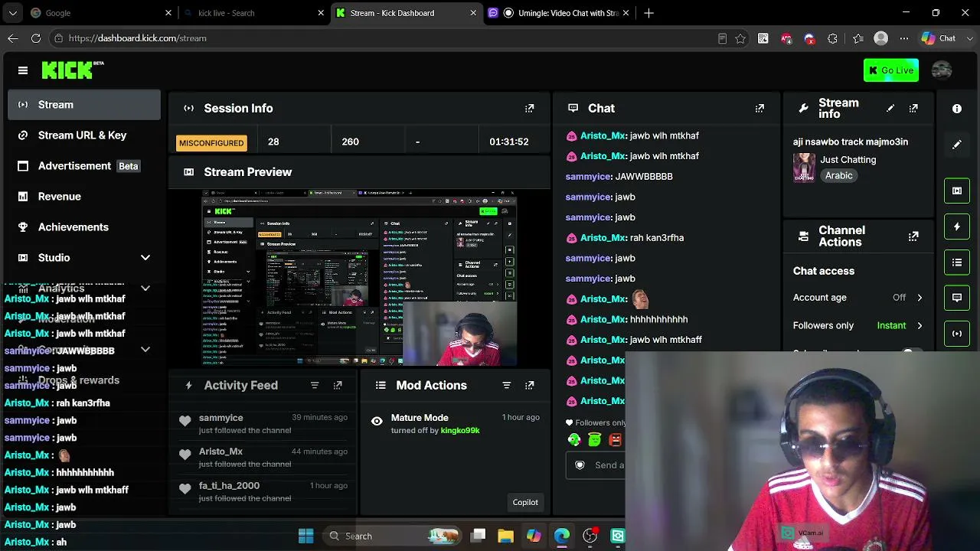Expand the Analytics sidebar chevron
This screenshot has width=980, height=551.
click(x=145, y=289)
